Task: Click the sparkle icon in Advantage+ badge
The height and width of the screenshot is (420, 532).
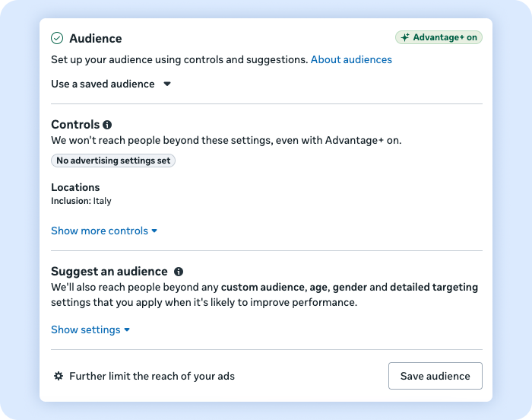Action: (405, 37)
